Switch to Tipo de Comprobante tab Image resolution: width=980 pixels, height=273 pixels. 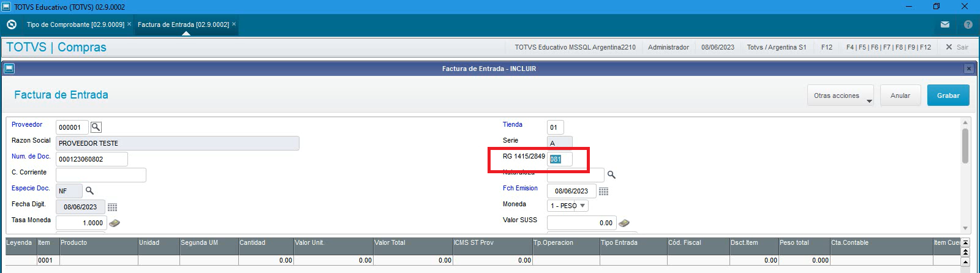75,24
